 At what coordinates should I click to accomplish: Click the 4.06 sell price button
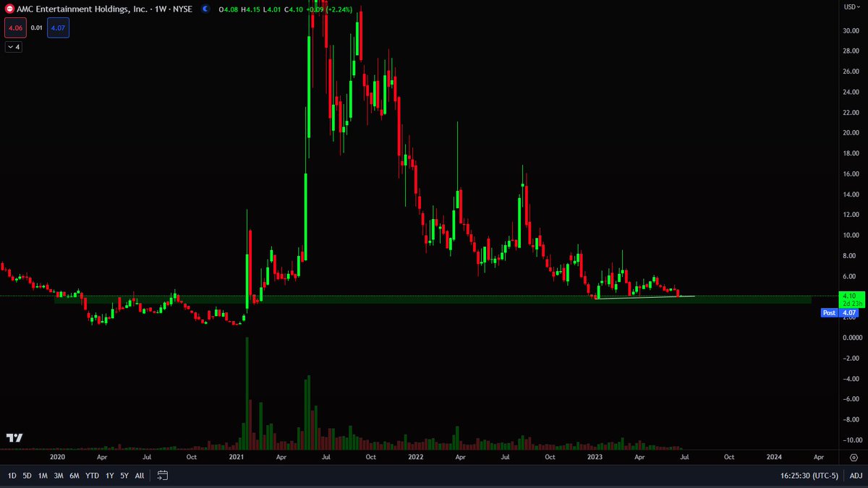point(15,27)
